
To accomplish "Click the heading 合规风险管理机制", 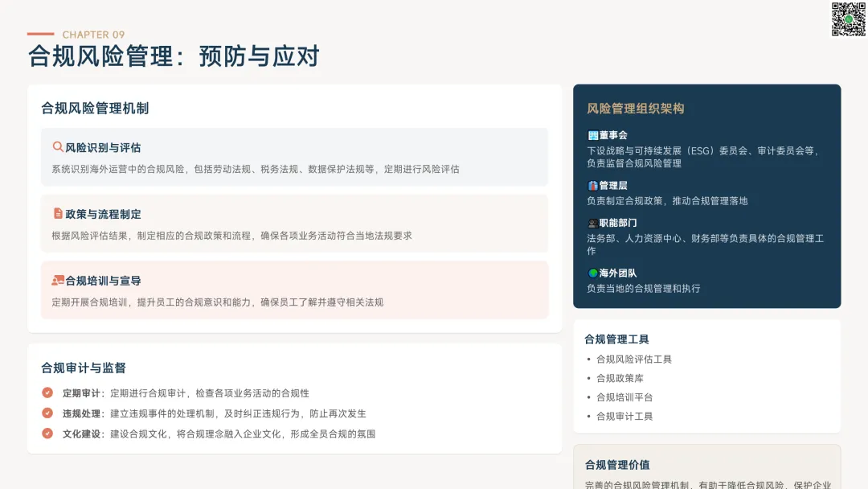I will click(x=95, y=109).
